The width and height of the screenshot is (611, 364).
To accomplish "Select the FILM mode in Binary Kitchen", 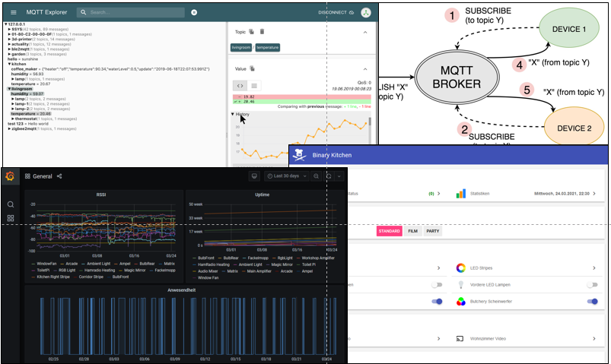I will [412, 231].
